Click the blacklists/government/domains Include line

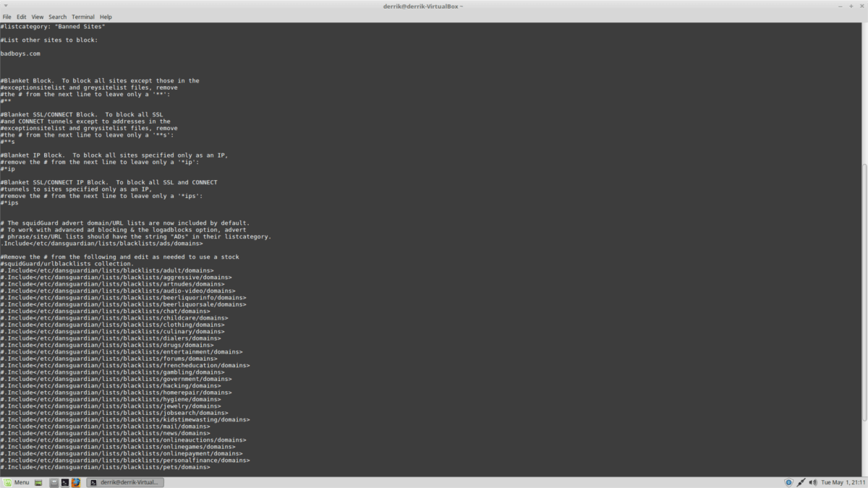point(116,379)
